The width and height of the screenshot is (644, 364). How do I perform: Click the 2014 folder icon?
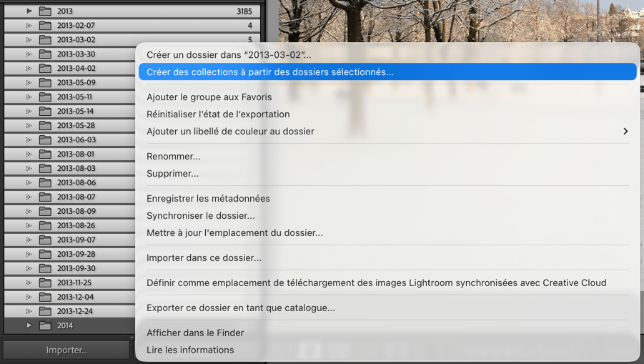click(x=45, y=326)
